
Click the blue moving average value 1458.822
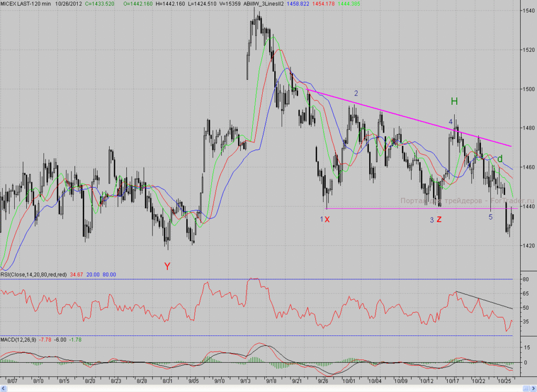298,4
